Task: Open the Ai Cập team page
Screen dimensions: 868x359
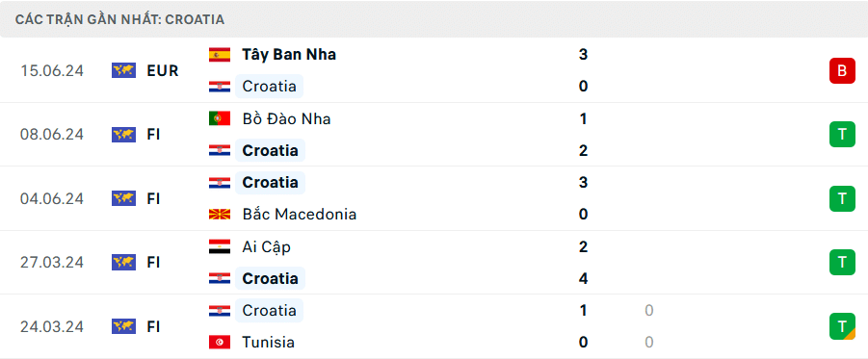Action: pyautogui.click(x=266, y=246)
